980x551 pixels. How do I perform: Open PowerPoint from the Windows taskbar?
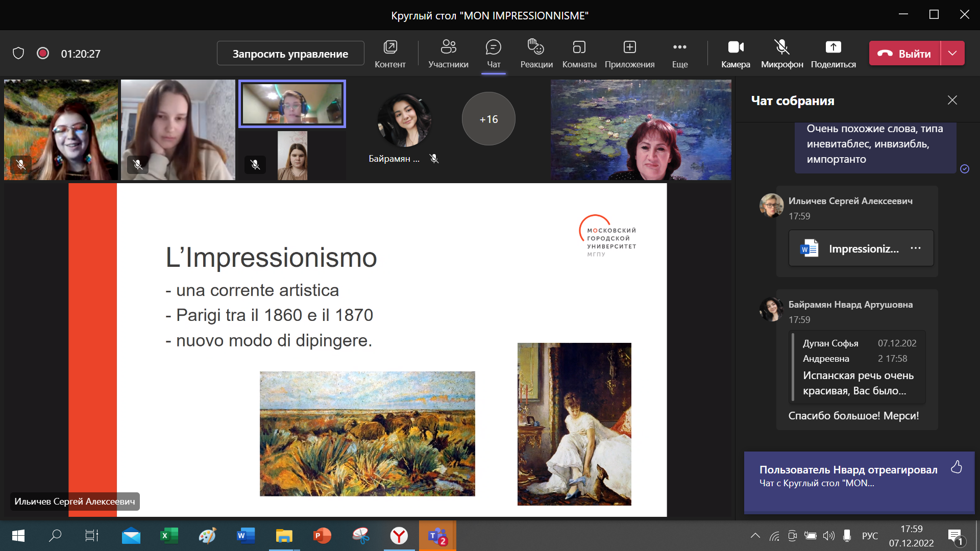(x=322, y=536)
